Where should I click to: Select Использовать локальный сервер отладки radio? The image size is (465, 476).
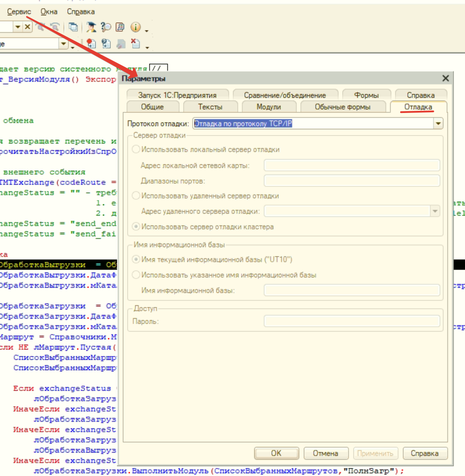[x=136, y=149]
